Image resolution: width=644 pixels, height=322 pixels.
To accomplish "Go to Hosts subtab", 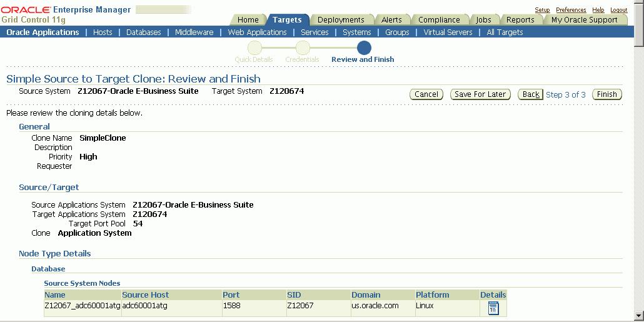I will (103, 32).
